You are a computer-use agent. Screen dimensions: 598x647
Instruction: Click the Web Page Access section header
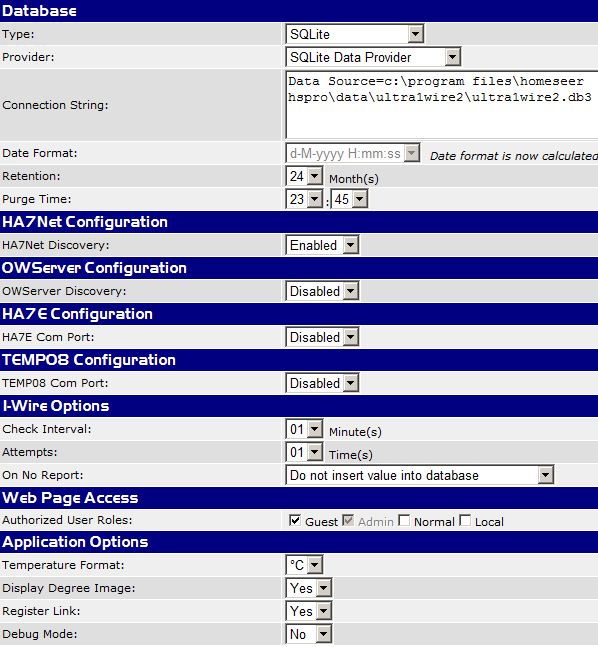click(299, 498)
